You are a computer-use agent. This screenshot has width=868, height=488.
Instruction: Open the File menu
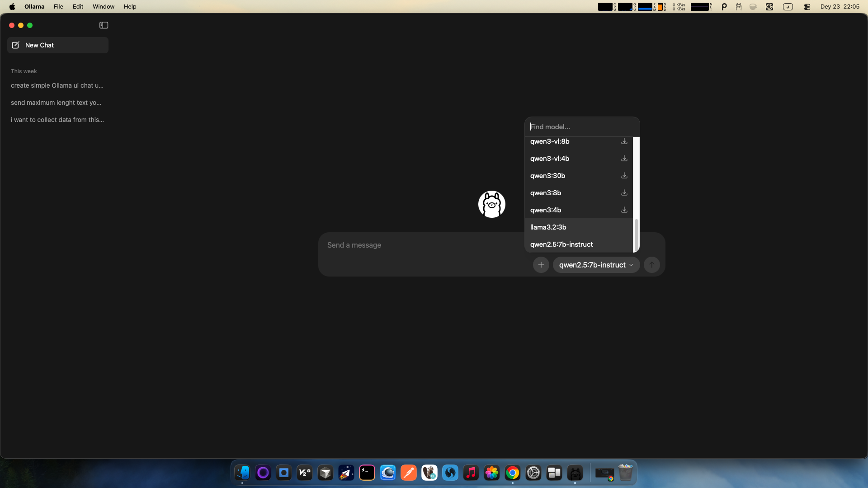(x=58, y=7)
